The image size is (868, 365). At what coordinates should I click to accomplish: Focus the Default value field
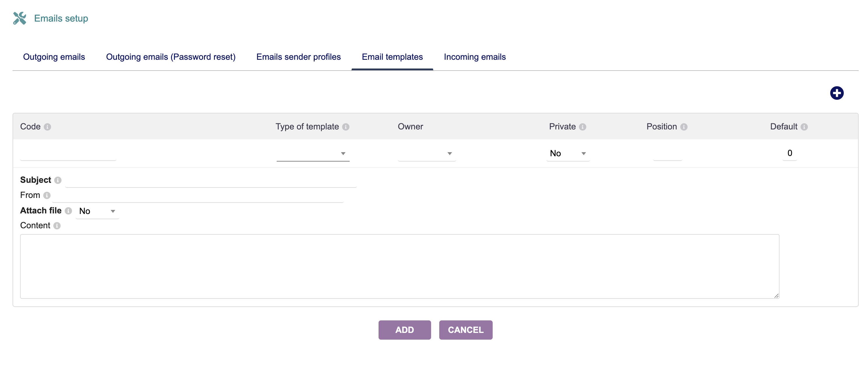(789, 154)
